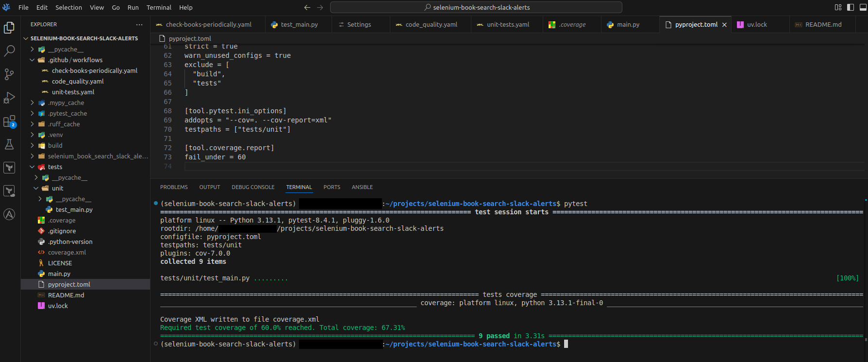Image resolution: width=868 pixels, height=362 pixels.
Task: Open main.py in the explorer tree
Action: coord(59,274)
